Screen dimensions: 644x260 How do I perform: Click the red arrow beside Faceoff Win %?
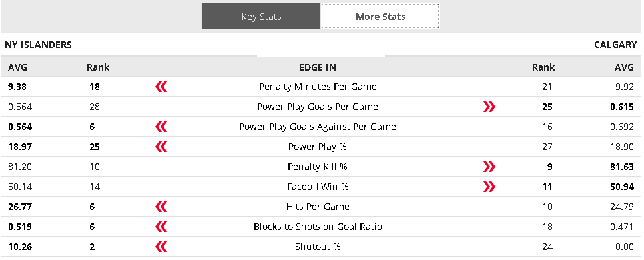[489, 187]
